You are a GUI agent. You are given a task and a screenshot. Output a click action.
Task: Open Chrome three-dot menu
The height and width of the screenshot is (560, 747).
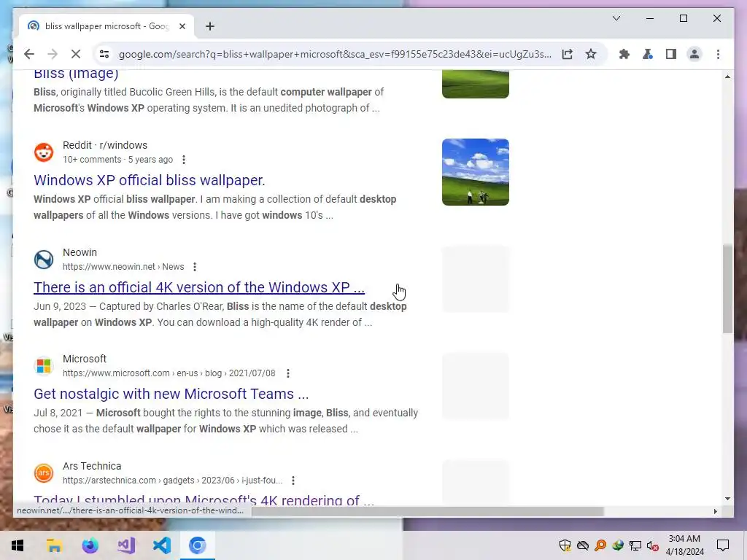click(x=718, y=54)
